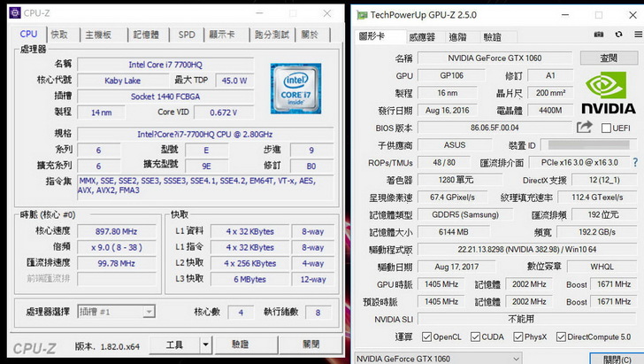This screenshot has height=364, width=644.
Task: Click the bus interface question mark
Action: 636,163
